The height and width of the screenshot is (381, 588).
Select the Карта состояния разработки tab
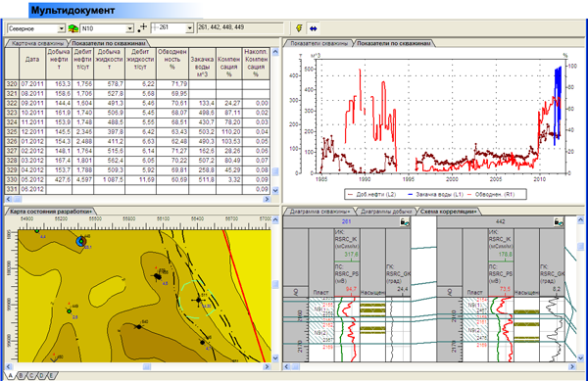[51, 212]
